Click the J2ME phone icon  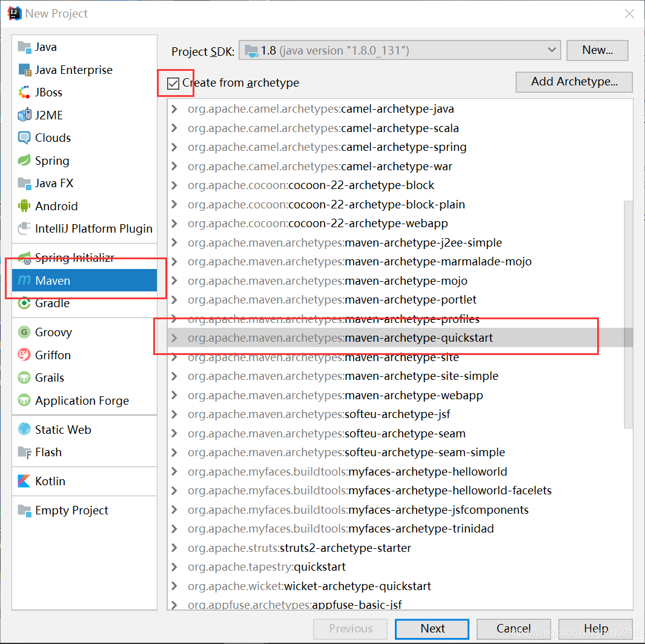[24, 115]
